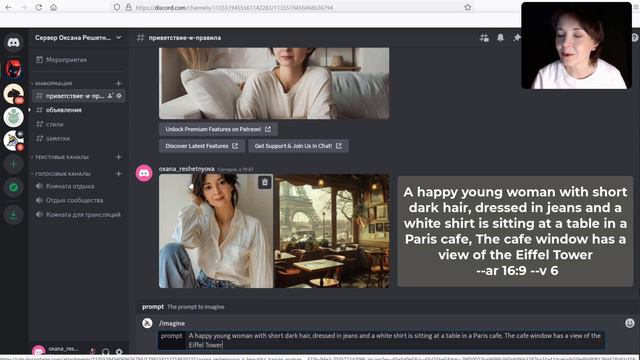
Task: Bookmark this page with the star icon
Action: coord(468,7)
